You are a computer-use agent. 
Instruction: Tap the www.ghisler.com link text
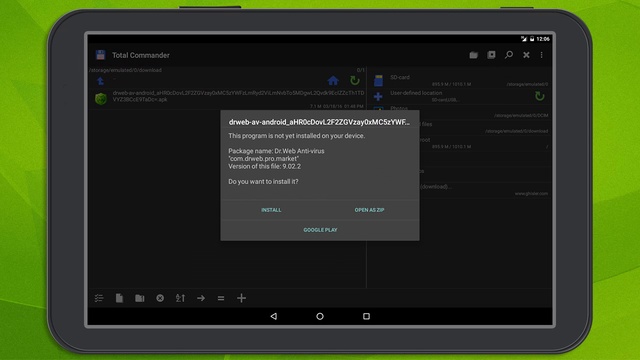(531, 193)
